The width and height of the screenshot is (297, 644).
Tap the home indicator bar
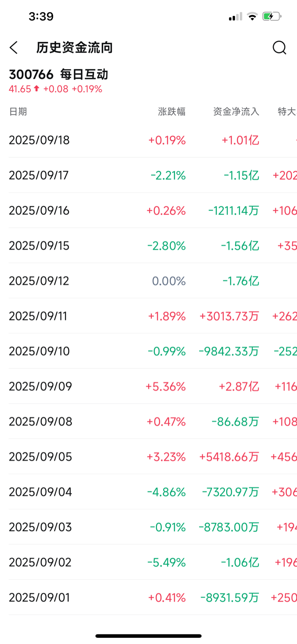coord(148,635)
